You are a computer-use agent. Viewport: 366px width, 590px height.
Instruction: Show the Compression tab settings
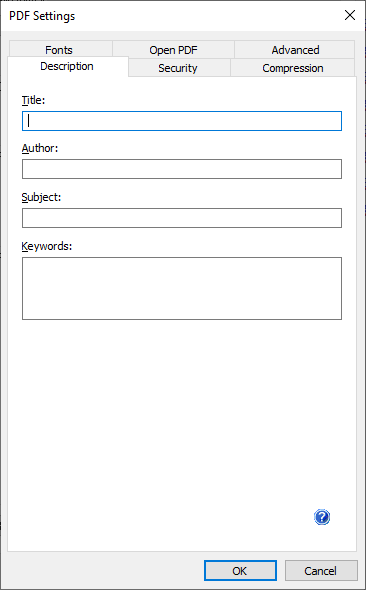point(293,68)
